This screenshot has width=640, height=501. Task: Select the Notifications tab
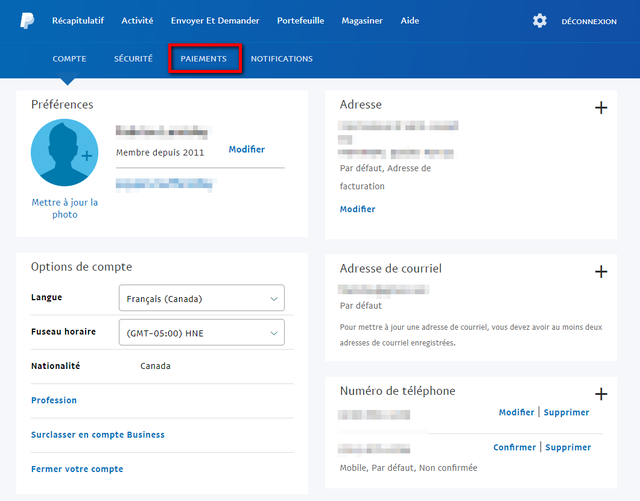(281, 59)
